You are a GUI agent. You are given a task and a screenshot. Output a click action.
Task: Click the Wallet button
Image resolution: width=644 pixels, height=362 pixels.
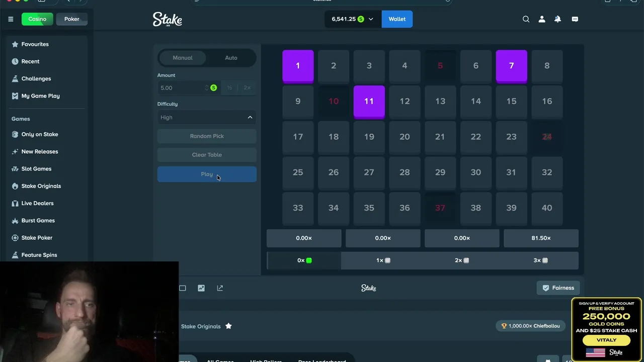tap(397, 19)
